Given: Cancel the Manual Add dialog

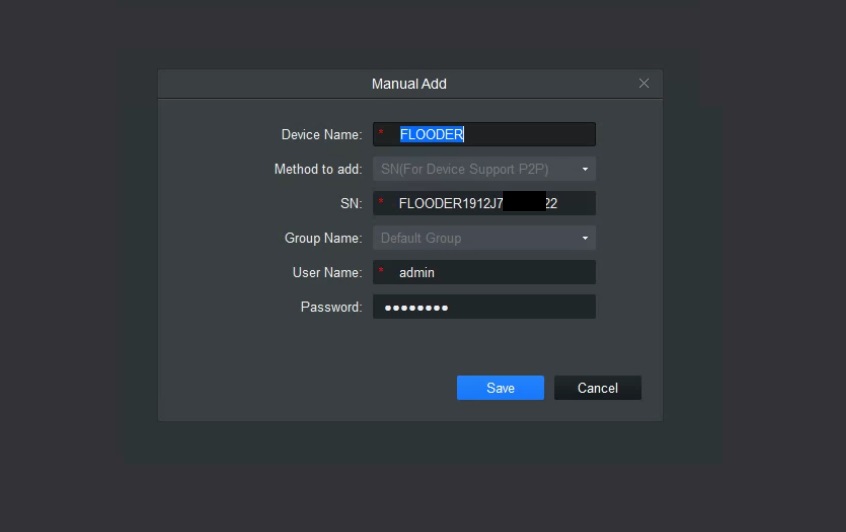Looking at the screenshot, I should 597,388.
